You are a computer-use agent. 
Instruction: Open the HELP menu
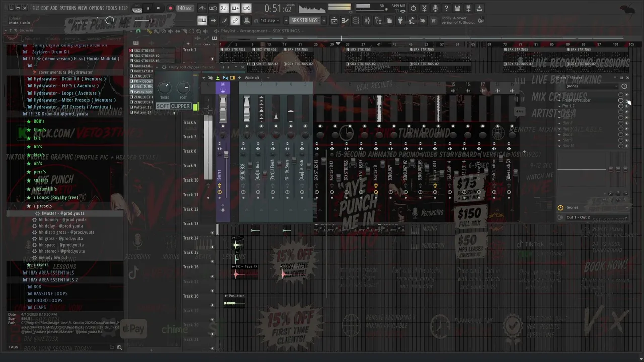123,8
